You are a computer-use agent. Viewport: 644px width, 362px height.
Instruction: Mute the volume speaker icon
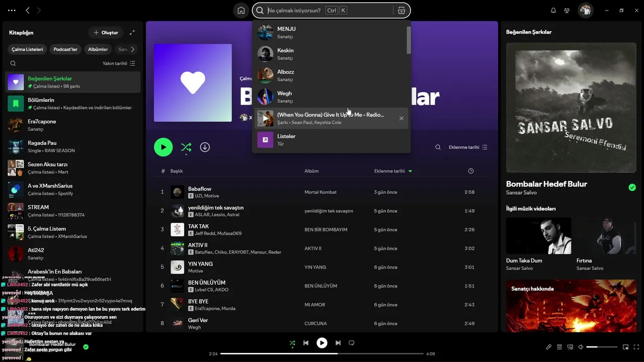[x=581, y=347]
